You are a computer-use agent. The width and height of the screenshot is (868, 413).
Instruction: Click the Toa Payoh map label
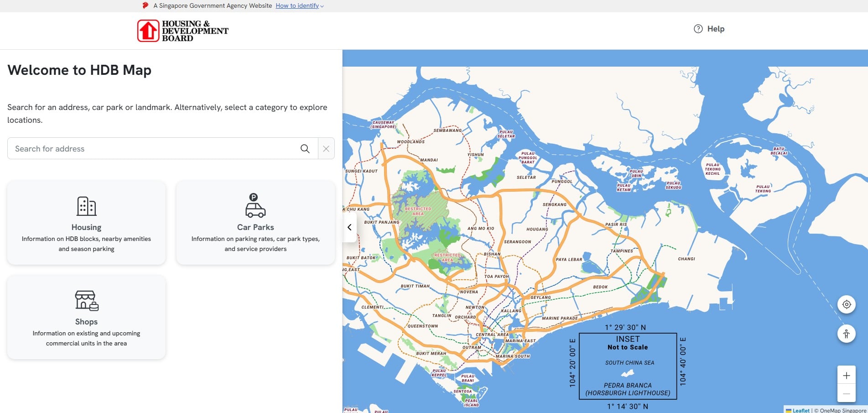[497, 277]
